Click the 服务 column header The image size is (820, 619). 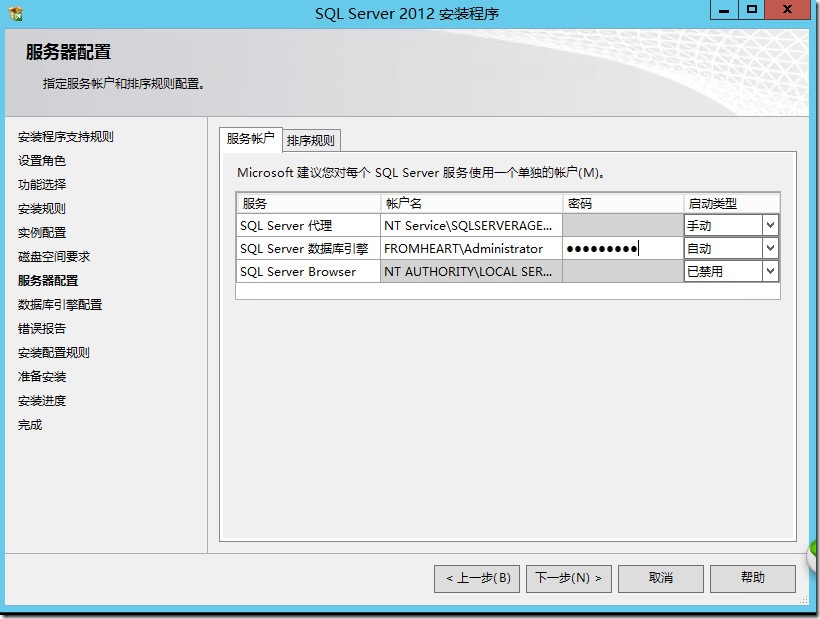[308, 203]
